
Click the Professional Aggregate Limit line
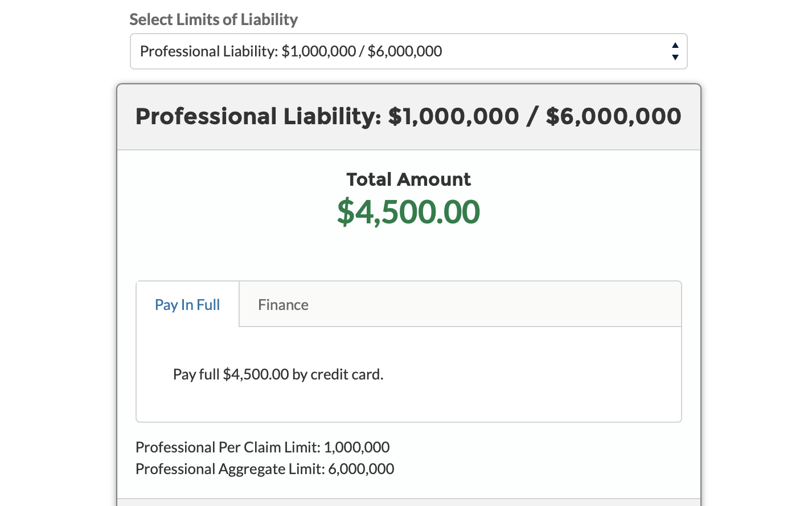pyautogui.click(x=265, y=469)
